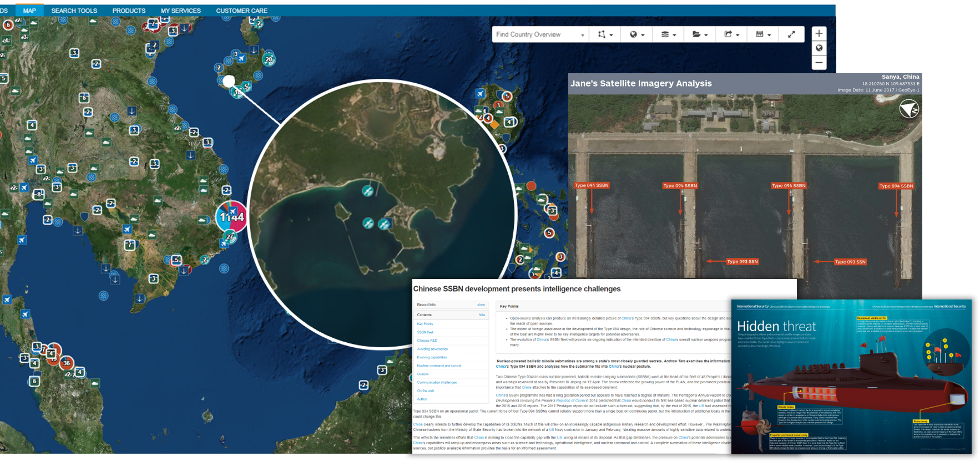
Task: Open the PRODUCTS menu
Action: coord(129,11)
